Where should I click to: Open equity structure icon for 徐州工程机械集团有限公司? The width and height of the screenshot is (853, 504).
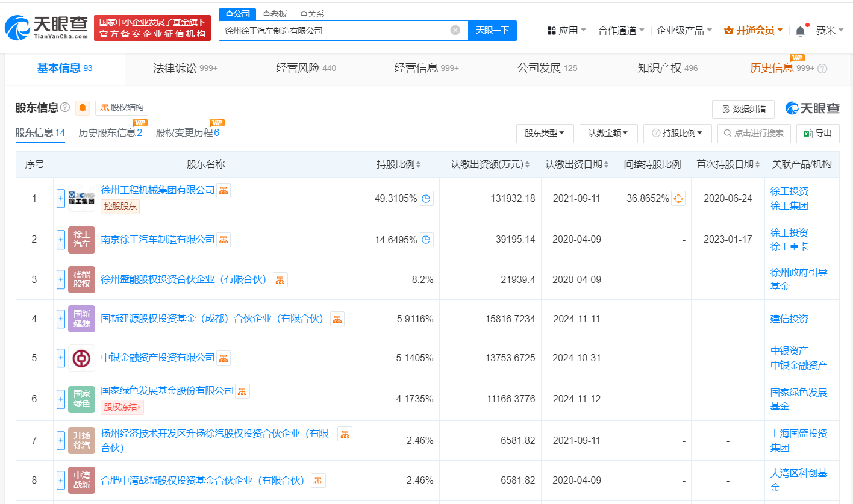(223, 190)
